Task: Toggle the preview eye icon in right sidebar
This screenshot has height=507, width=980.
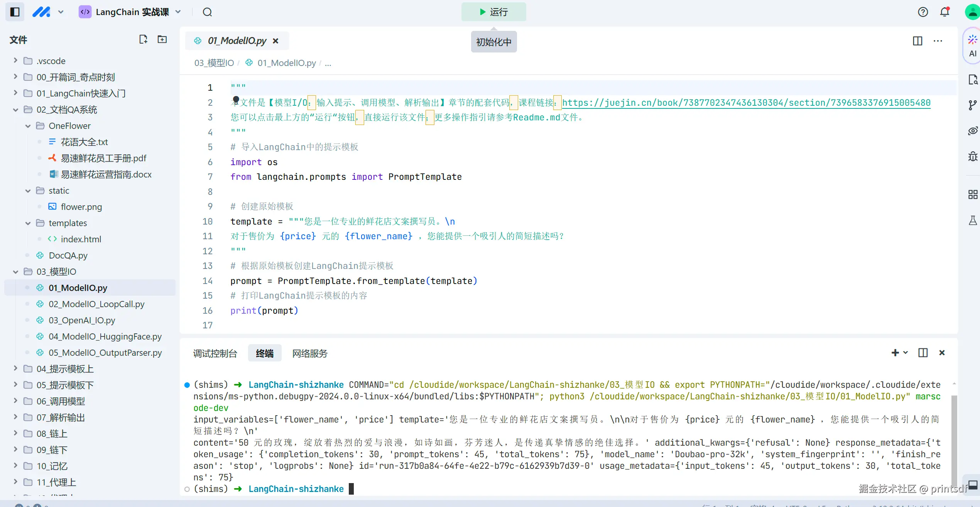Action: click(972, 131)
